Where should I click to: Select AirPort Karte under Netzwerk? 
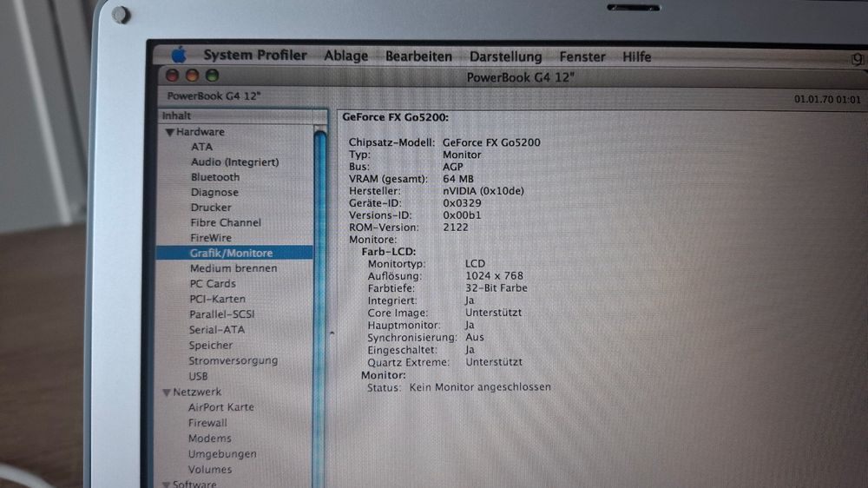tap(220, 407)
